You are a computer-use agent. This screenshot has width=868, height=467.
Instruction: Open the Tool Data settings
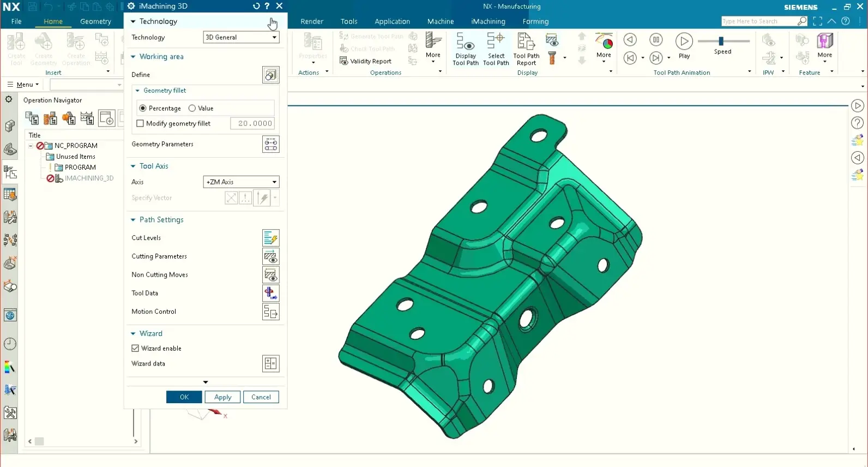270,294
